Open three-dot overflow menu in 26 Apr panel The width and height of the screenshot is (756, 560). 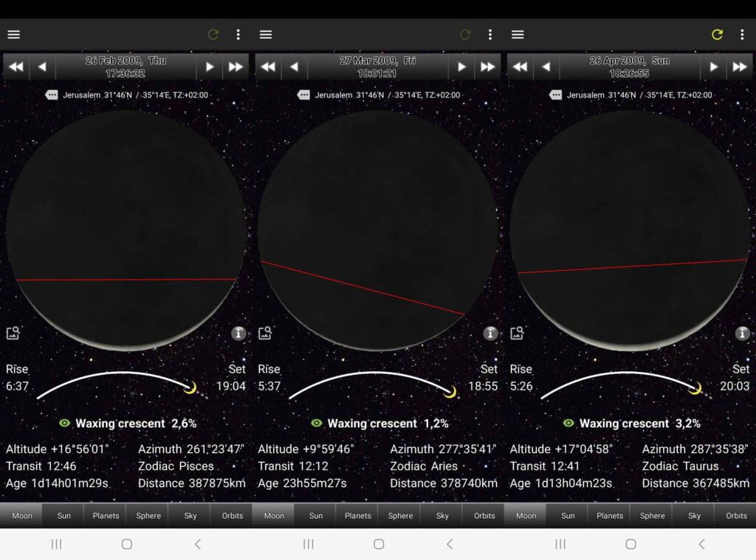coord(742,35)
